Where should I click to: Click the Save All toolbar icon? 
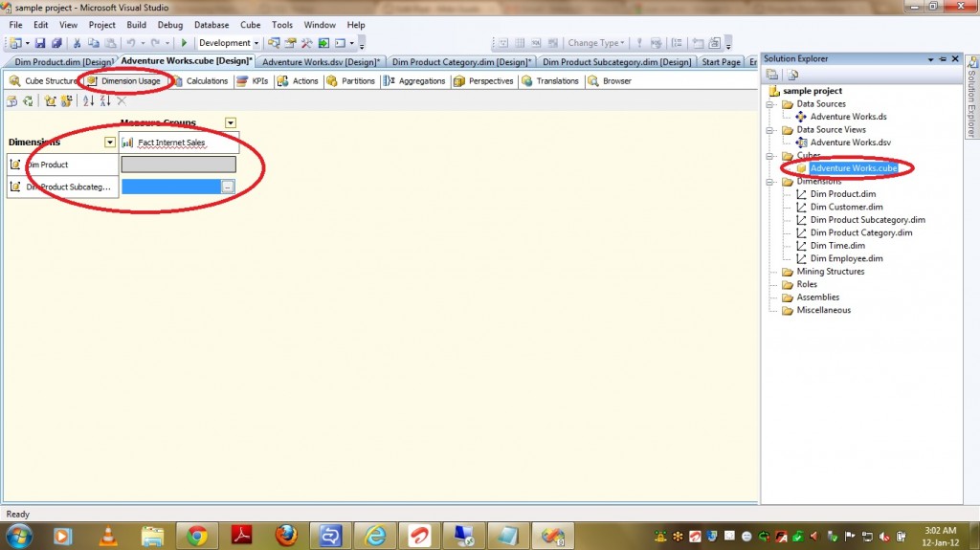56,43
